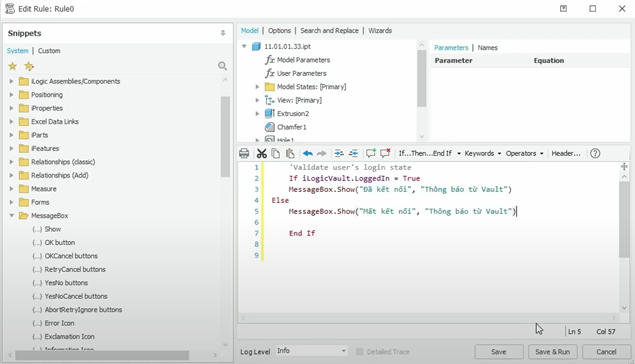This screenshot has width=635, height=364.
Task: Toggle the Detailed Trace checkbox
Action: pos(359,351)
